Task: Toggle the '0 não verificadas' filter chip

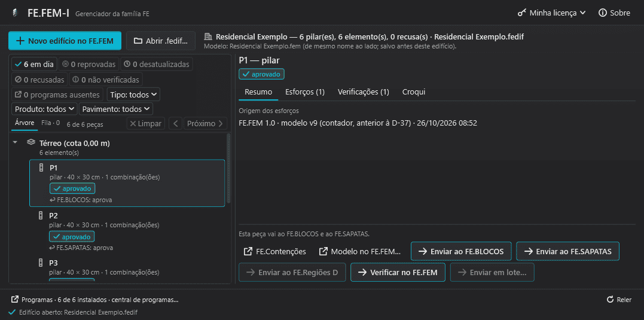Action: (106, 80)
